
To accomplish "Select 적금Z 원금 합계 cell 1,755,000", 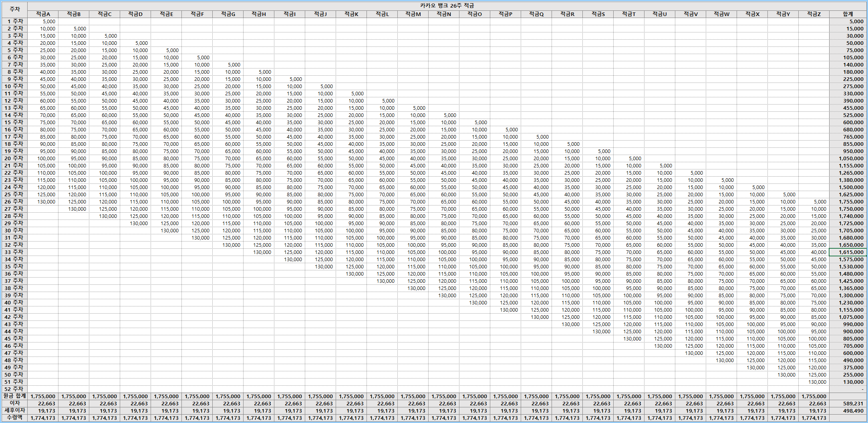I will pyautogui.click(x=814, y=396).
